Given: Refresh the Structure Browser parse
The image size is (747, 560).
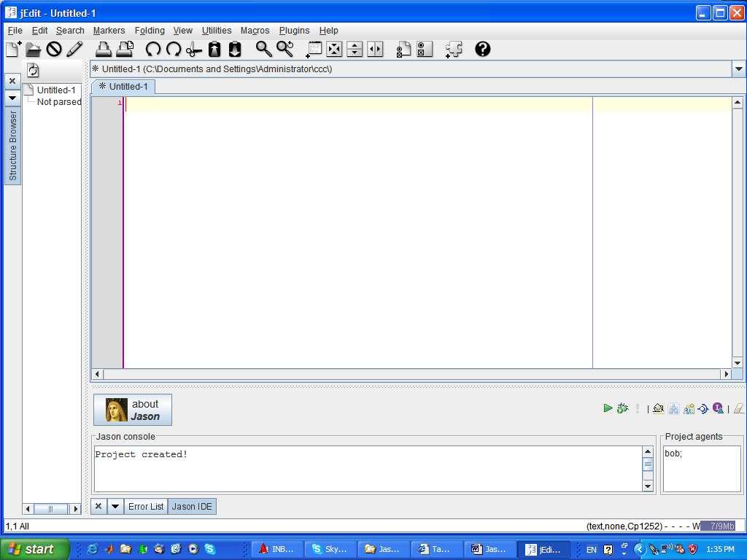Looking at the screenshot, I should tap(33, 71).
